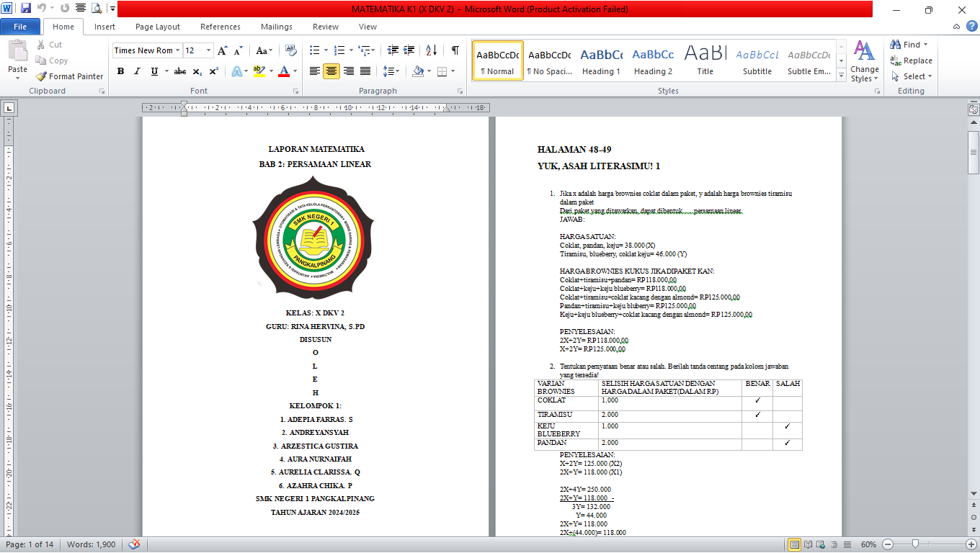Toggle Justify alignment

pos(365,71)
